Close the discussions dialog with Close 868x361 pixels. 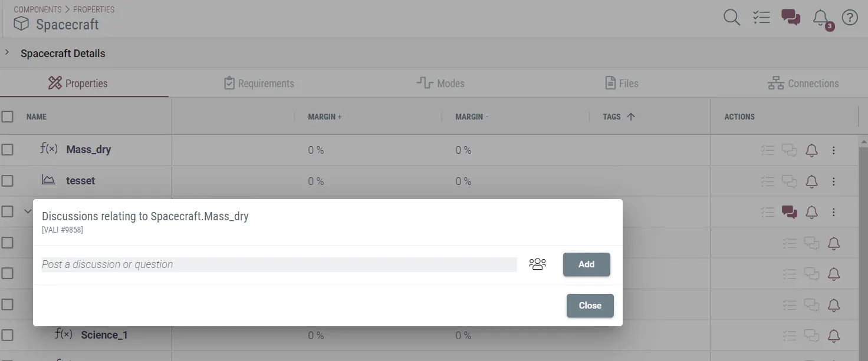[590, 306]
